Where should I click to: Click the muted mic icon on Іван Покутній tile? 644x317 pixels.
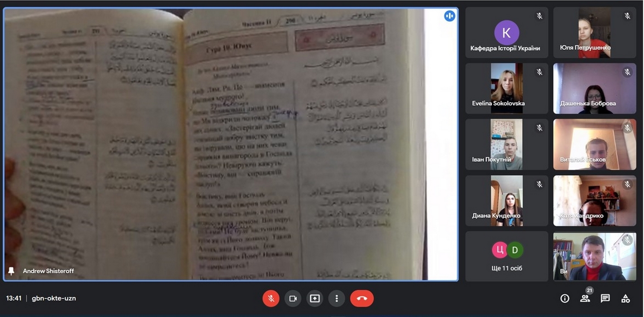[x=539, y=128]
